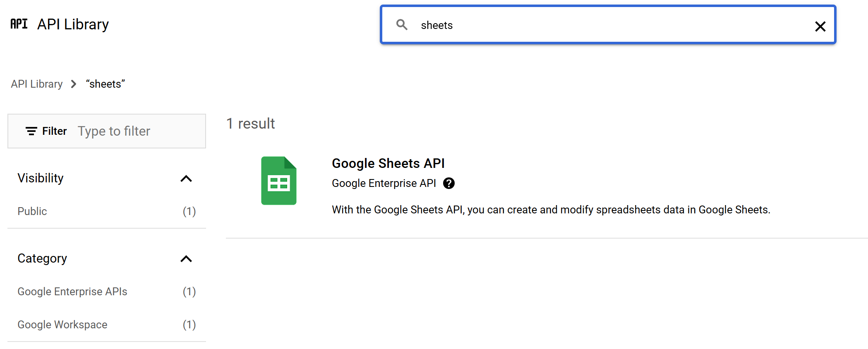Clear the sheets search text
This screenshot has width=868, height=349.
click(x=820, y=26)
